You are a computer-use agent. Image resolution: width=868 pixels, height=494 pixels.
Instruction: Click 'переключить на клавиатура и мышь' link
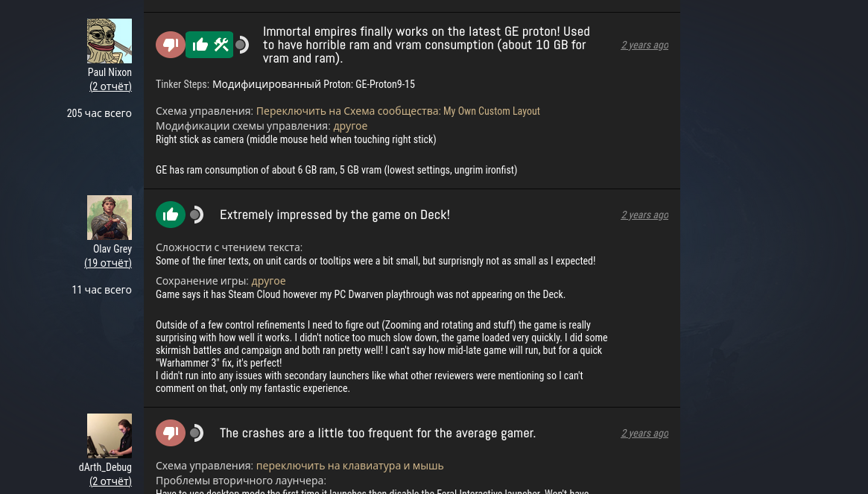(x=350, y=466)
